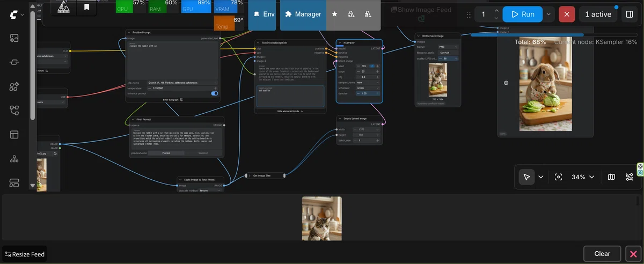The height and width of the screenshot is (264, 644).
Task: Click the cat thumbnail in image feed
Action: point(322,218)
